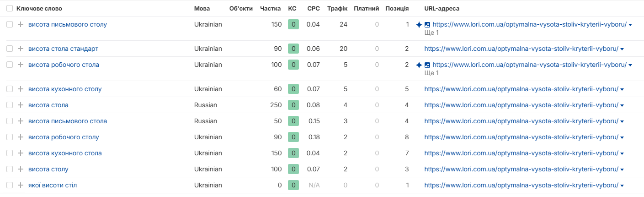
Task: Expand URL dropdown arrow in 'якої висоти стіл' row
Action: point(622,186)
